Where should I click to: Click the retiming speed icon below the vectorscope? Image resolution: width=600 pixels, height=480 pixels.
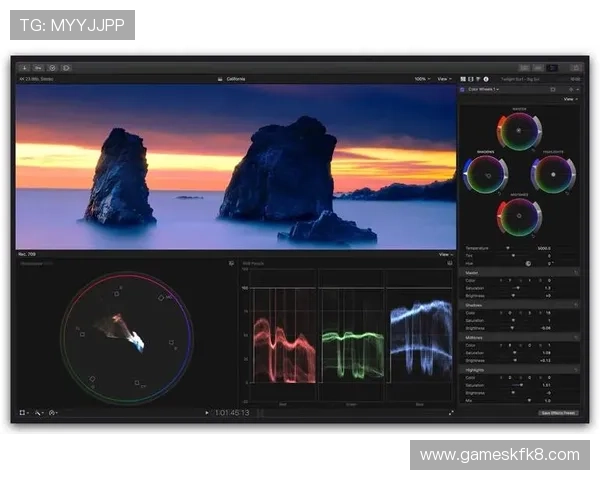53,412
